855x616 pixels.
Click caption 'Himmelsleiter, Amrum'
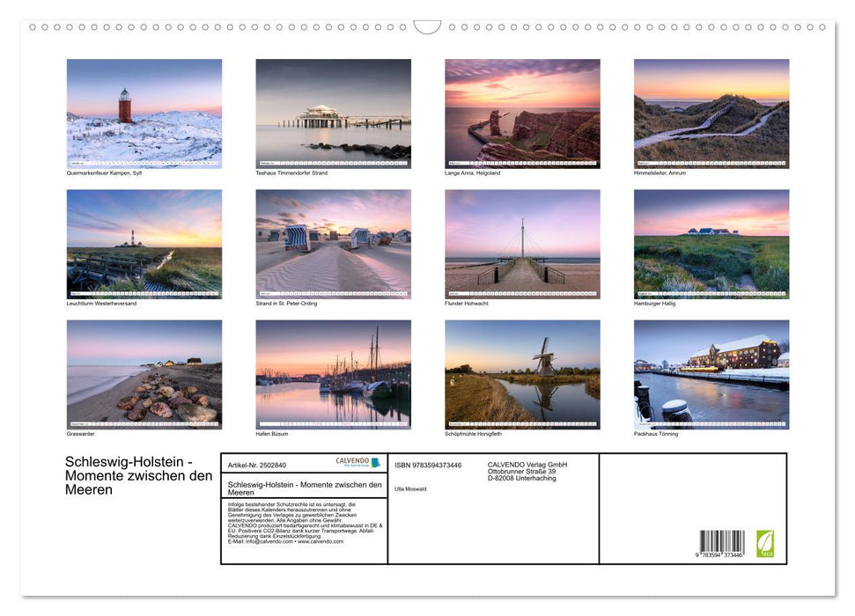(660, 172)
